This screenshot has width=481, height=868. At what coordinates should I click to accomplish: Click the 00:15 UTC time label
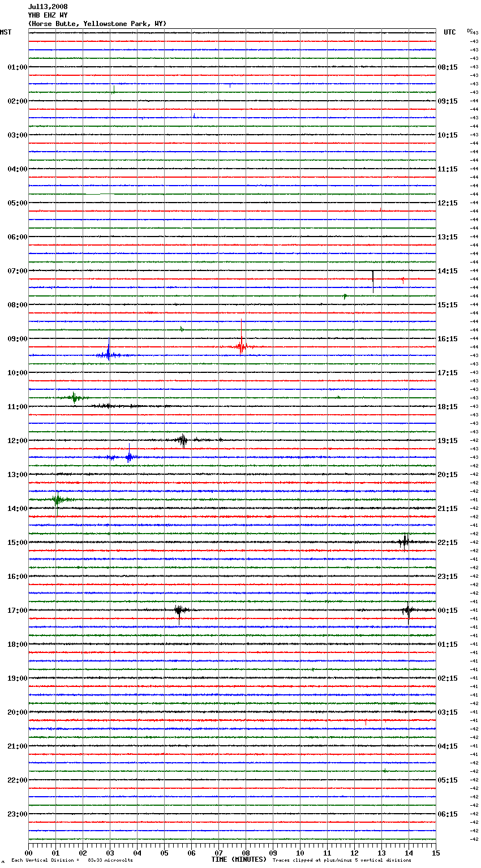(448, 611)
